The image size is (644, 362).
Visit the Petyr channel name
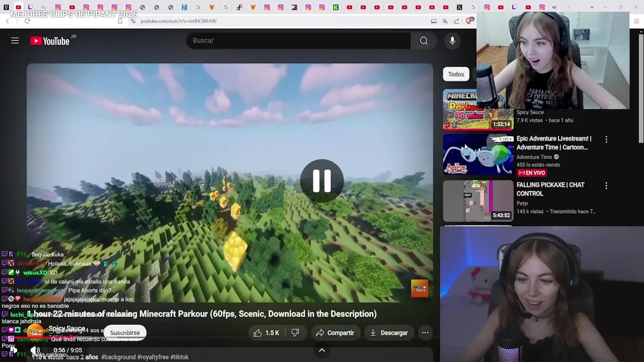coord(522,204)
